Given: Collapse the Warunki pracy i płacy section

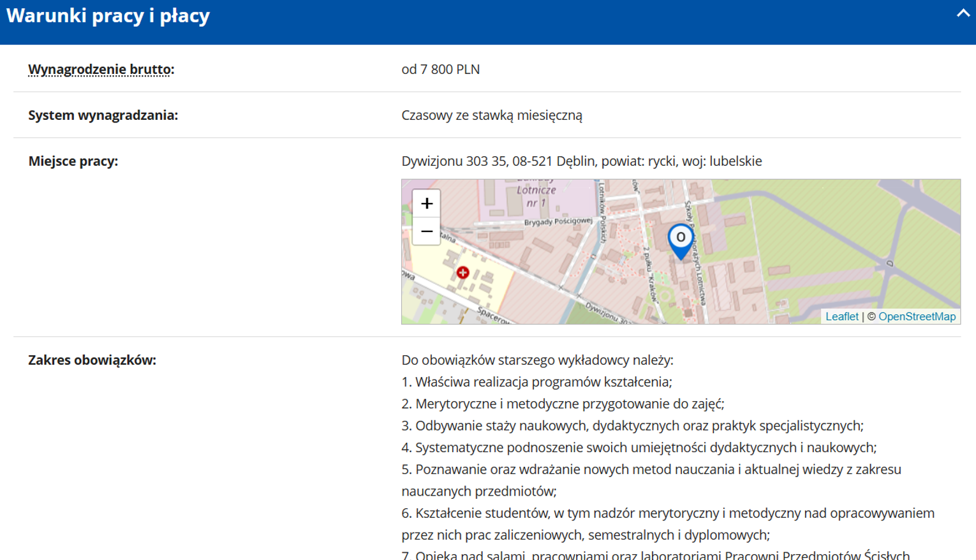Looking at the screenshot, I should point(963,13).
